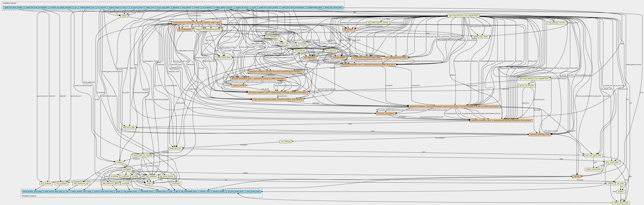The width and height of the screenshot is (644, 205).
Task: Click the final_asnval_error_diag output node
Action: click(54, 192)
